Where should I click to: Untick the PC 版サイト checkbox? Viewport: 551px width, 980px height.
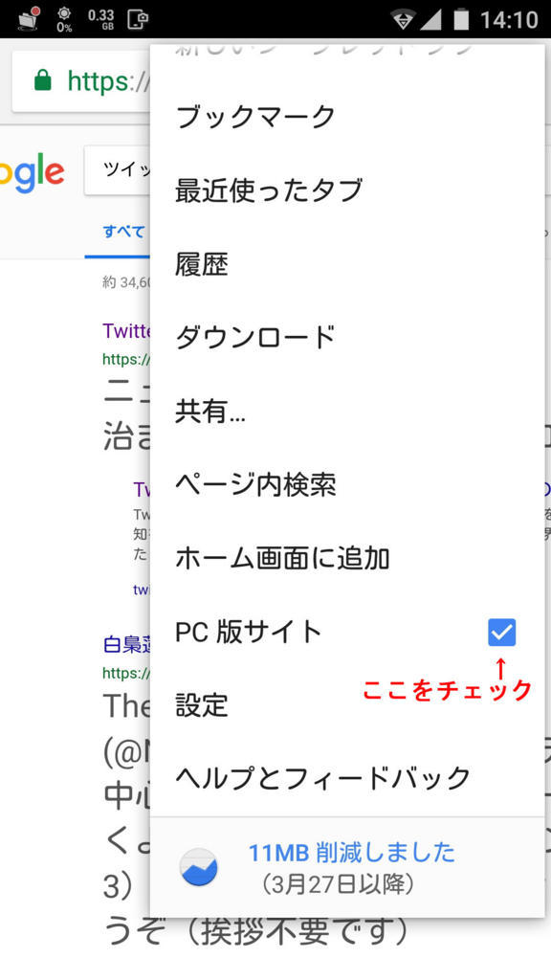click(501, 632)
